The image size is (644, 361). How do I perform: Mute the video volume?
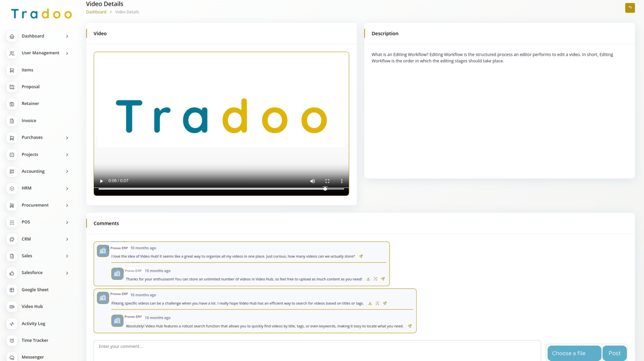point(312,181)
